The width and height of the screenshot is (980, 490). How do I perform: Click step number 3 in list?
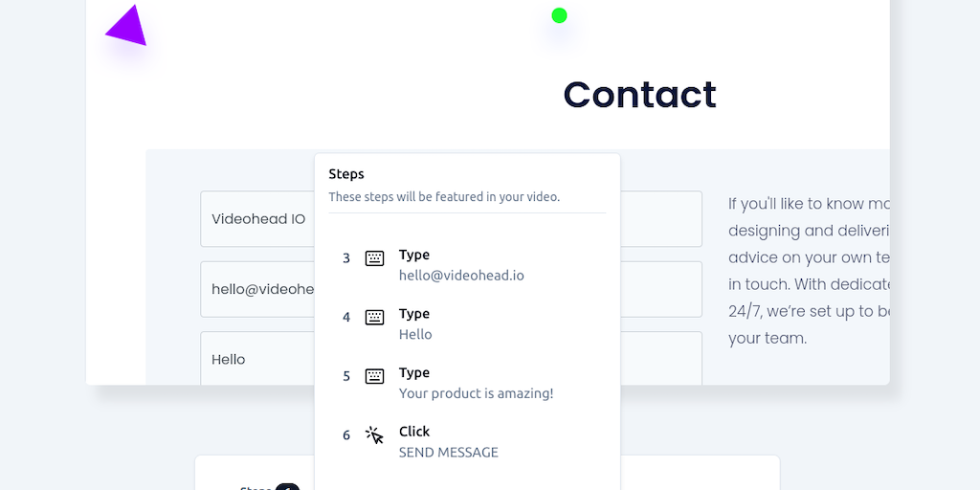coord(346,258)
